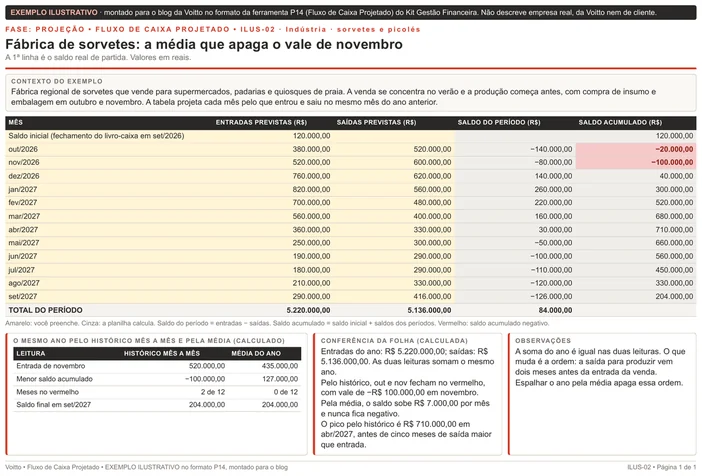
Task: Click the 'jun/2027' row label
Action: pyautogui.click(x=23, y=256)
